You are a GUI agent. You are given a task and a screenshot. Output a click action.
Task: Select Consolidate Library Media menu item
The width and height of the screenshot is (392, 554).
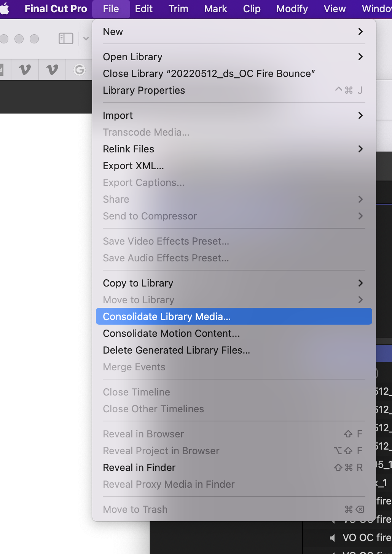coord(167,317)
